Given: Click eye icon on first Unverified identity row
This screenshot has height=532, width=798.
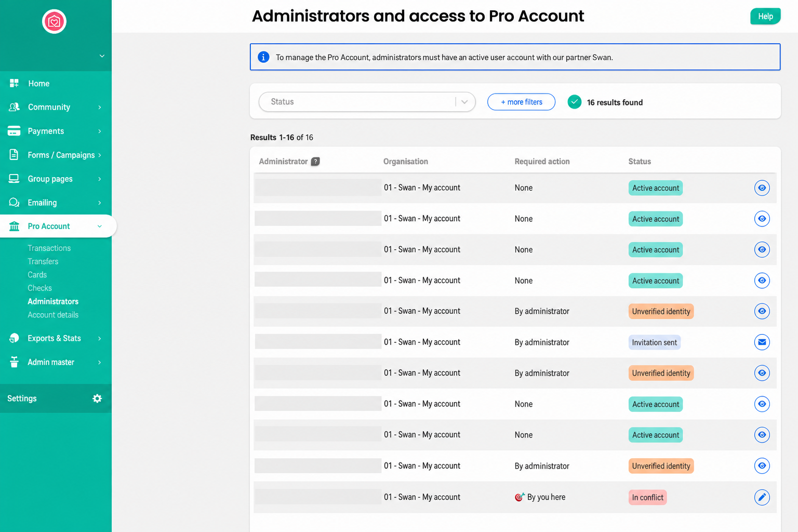Looking at the screenshot, I should [762, 311].
